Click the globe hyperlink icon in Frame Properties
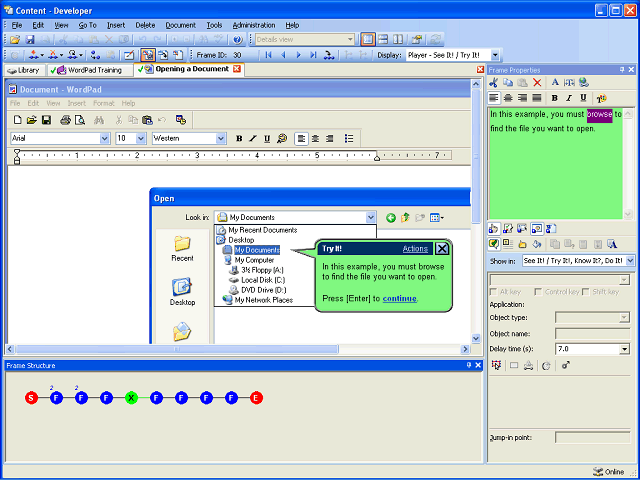Image resolution: width=640 pixels, height=480 pixels. (x=584, y=82)
